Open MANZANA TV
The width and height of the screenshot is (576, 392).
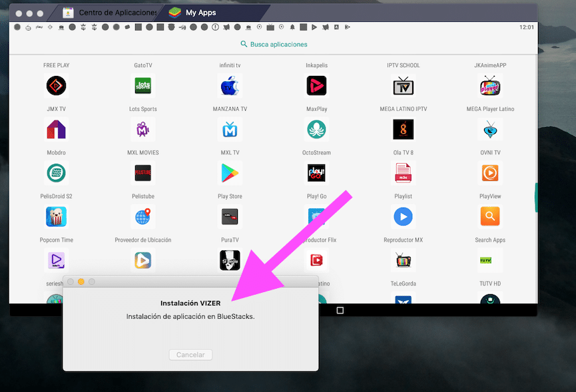coord(230,86)
